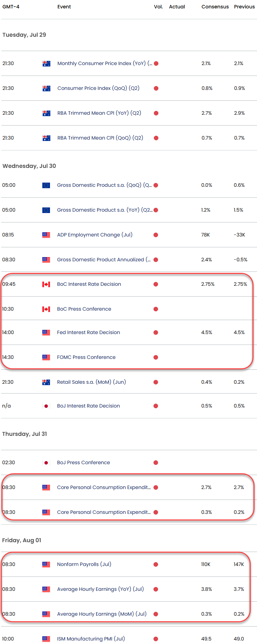The width and height of the screenshot is (257, 644).
Task: Click the red volatility dot for ISM Manufacturing PMI
Action: (156, 639)
